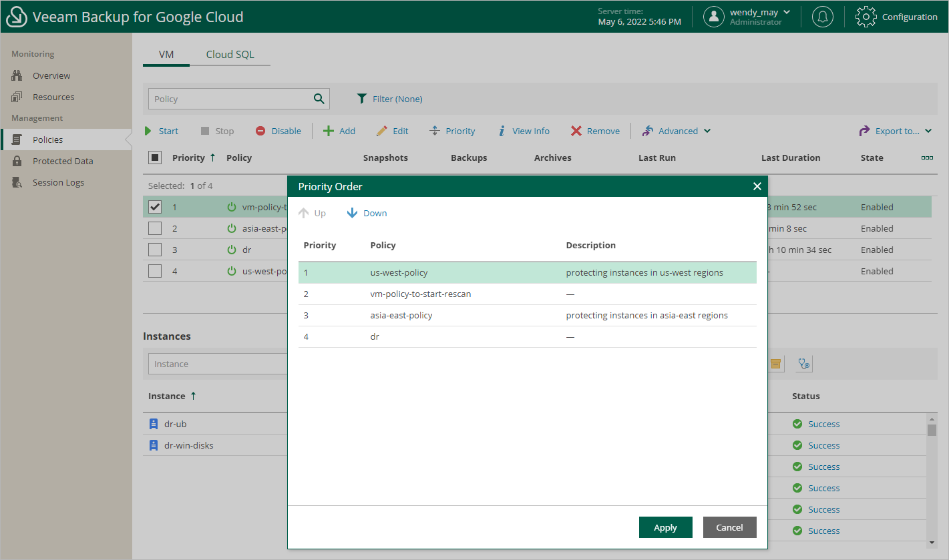Click the dr-win-disks instance name
The image size is (949, 560).
189,445
